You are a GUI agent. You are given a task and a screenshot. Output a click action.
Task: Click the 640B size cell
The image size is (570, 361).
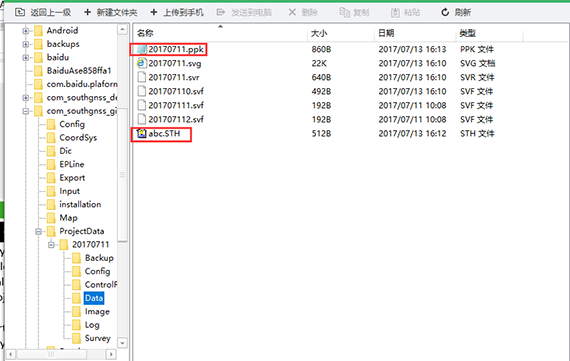321,77
